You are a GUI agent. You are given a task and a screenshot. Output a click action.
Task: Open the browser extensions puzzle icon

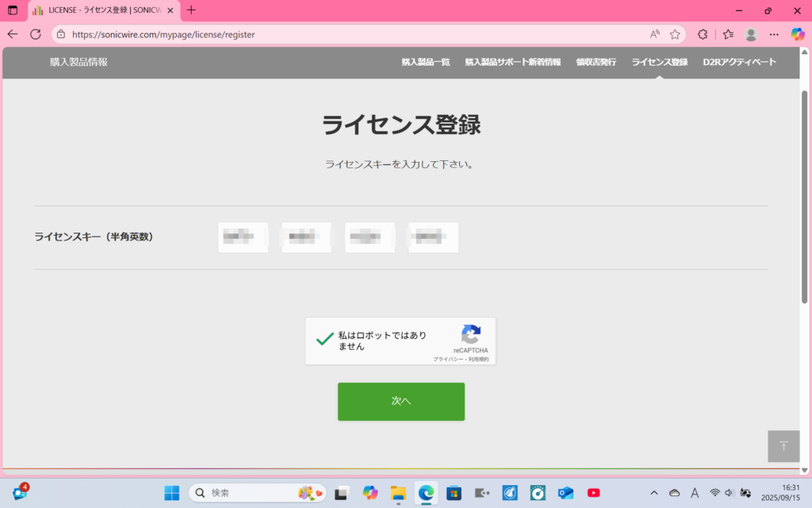[x=703, y=34]
